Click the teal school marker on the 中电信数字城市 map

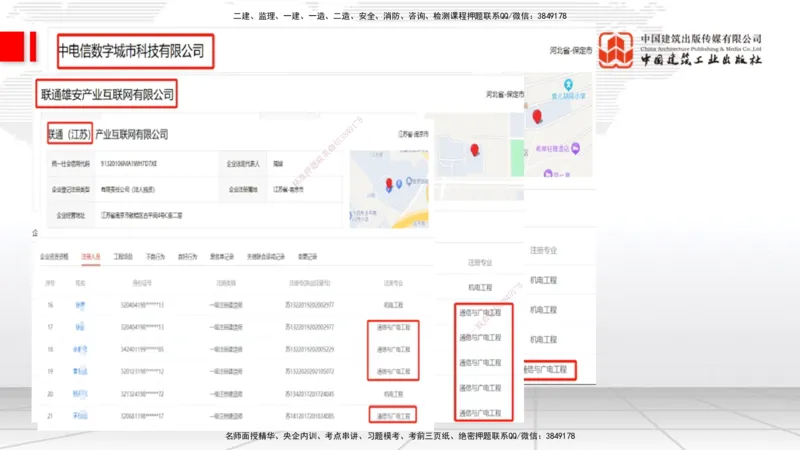pyautogui.click(x=568, y=84)
